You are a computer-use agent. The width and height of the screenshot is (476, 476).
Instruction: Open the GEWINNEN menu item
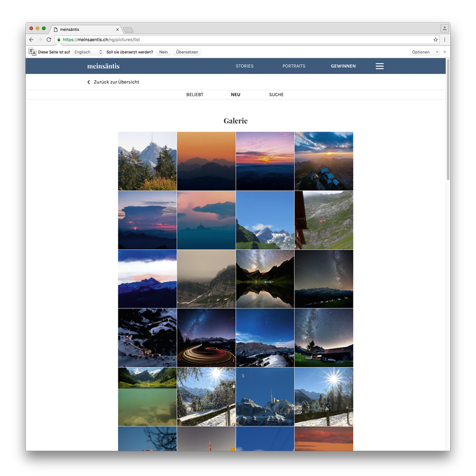pyautogui.click(x=343, y=66)
